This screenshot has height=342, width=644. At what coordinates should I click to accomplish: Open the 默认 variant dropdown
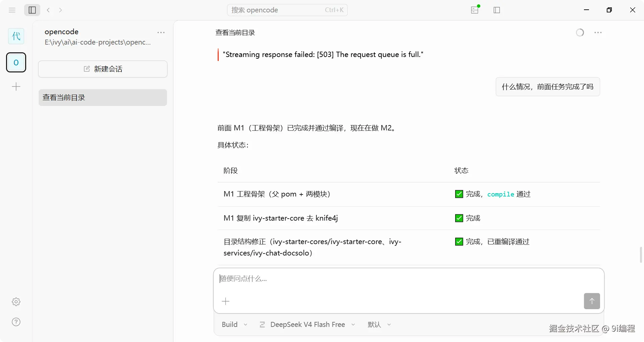379,325
